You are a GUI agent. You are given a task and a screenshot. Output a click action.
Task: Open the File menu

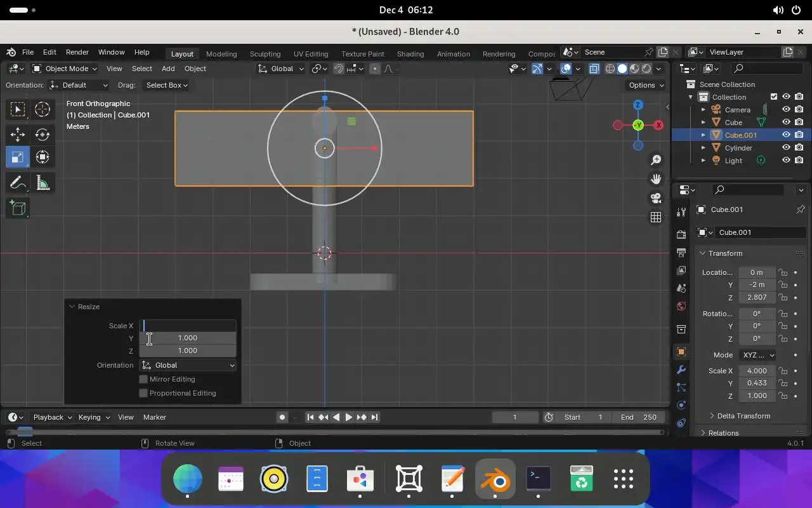(x=28, y=52)
